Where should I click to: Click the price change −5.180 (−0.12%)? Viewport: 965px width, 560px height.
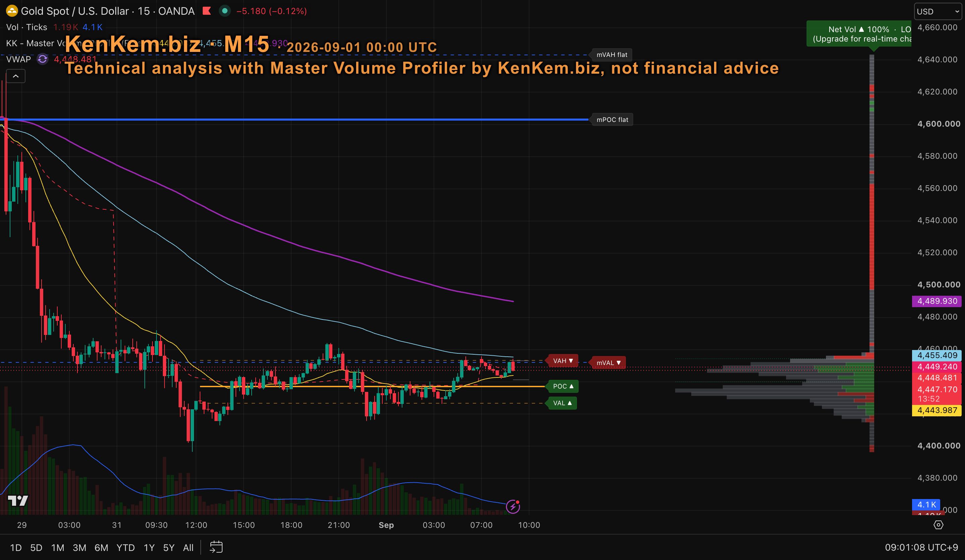pos(271,11)
